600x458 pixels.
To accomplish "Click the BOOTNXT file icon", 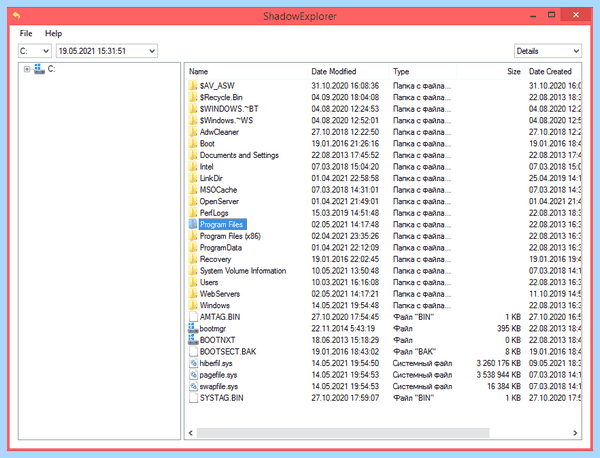I will coord(193,339).
